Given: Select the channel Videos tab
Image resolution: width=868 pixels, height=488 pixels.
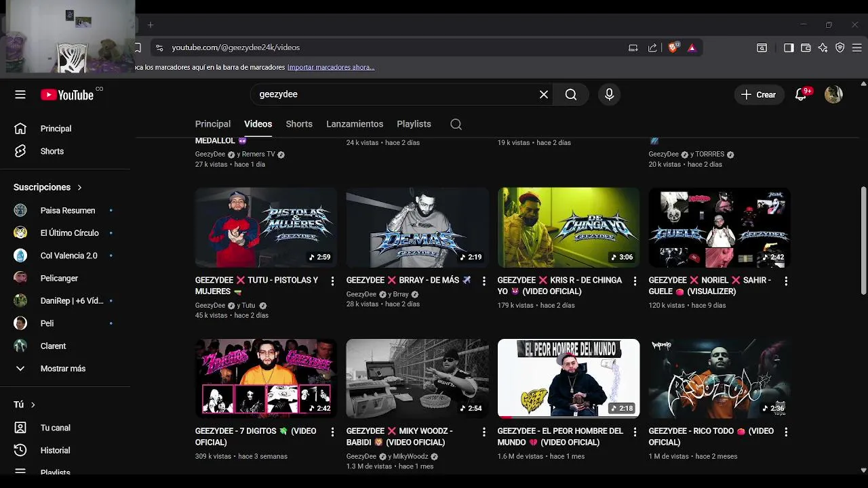Looking at the screenshot, I should [258, 124].
